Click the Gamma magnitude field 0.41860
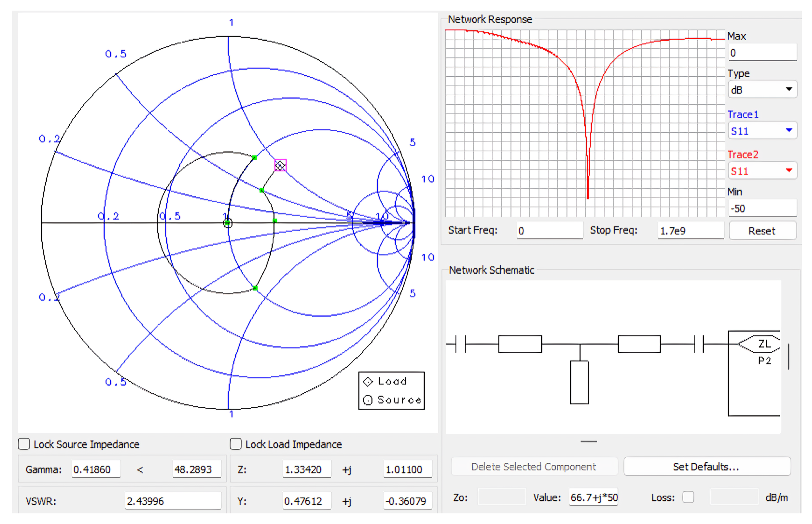Viewport: 812px width, 524px height. [96, 469]
